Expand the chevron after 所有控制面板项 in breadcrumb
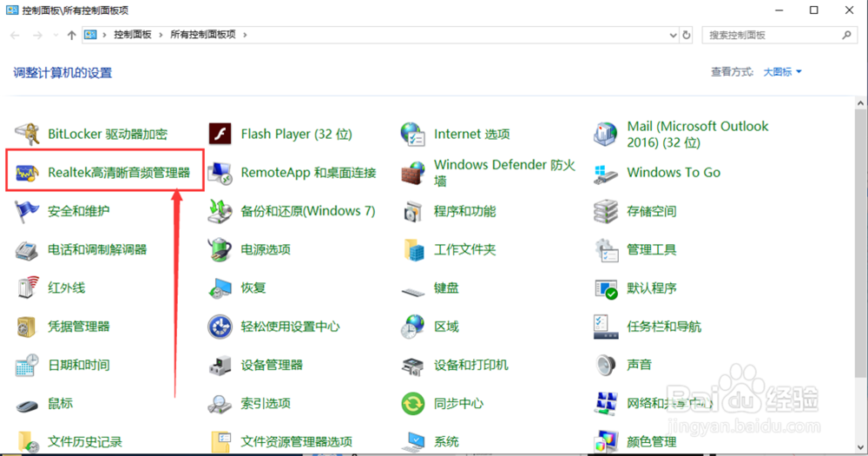The width and height of the screenshot is (868, 456). pyautogui.click(x=245, y=35)
